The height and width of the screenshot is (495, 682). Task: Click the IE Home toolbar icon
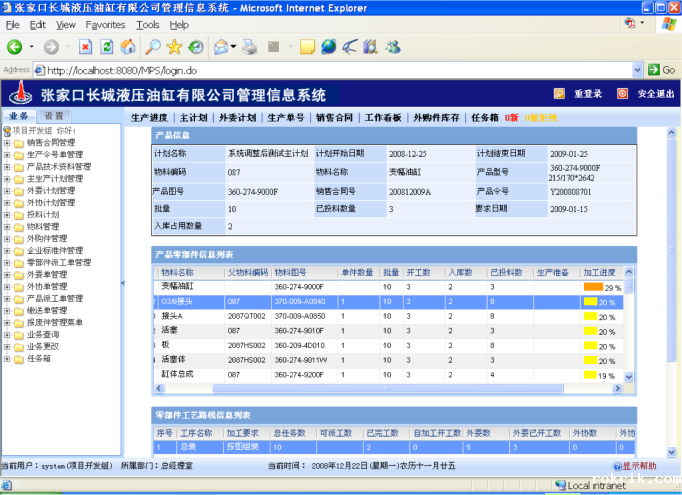(x=128, y=46)
